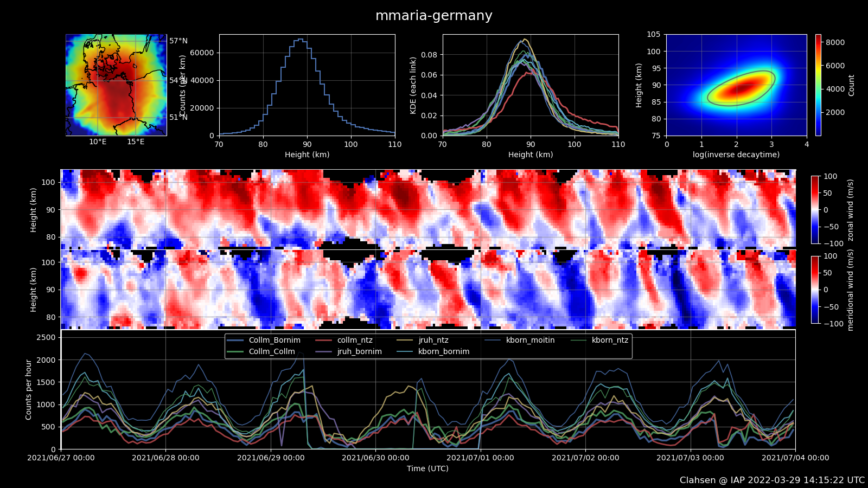The height and width of the screenshot is (488, 868).
Task: Click the 75 height tick on density plot
Action: pos(656,136)
